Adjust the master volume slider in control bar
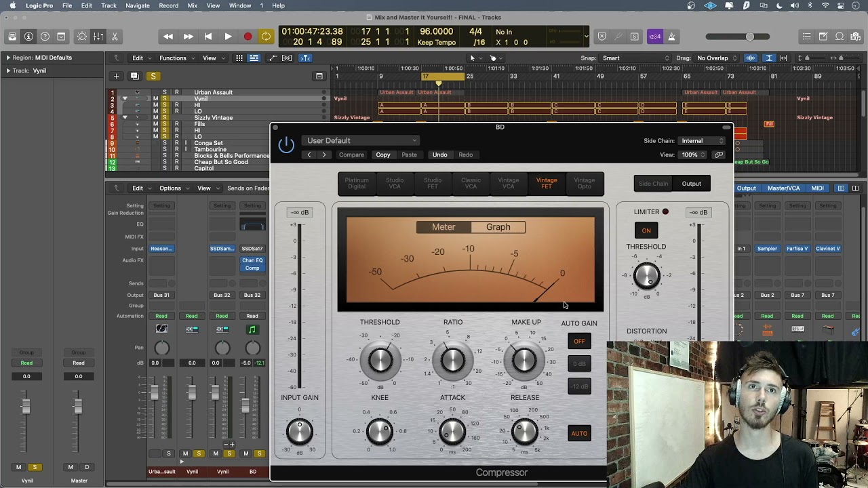 (x=739, y=37)
